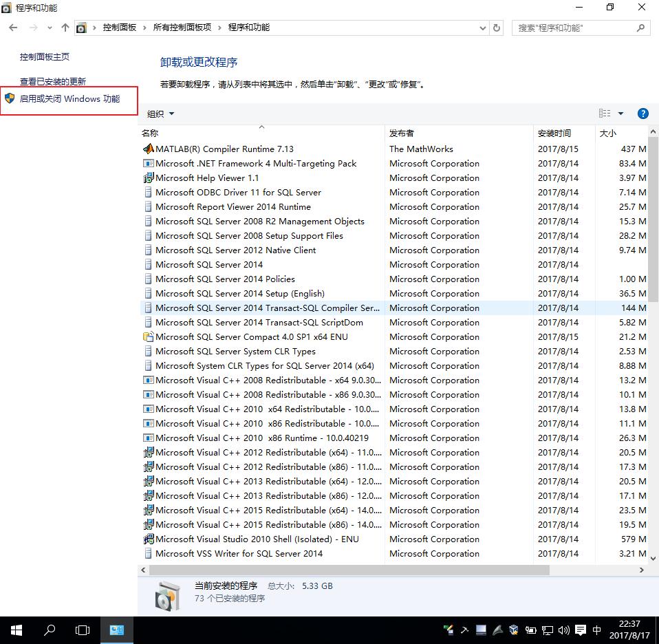659x644 pixels.
Task: Open the volume control in the system tray
Action: tap(564, 630)
